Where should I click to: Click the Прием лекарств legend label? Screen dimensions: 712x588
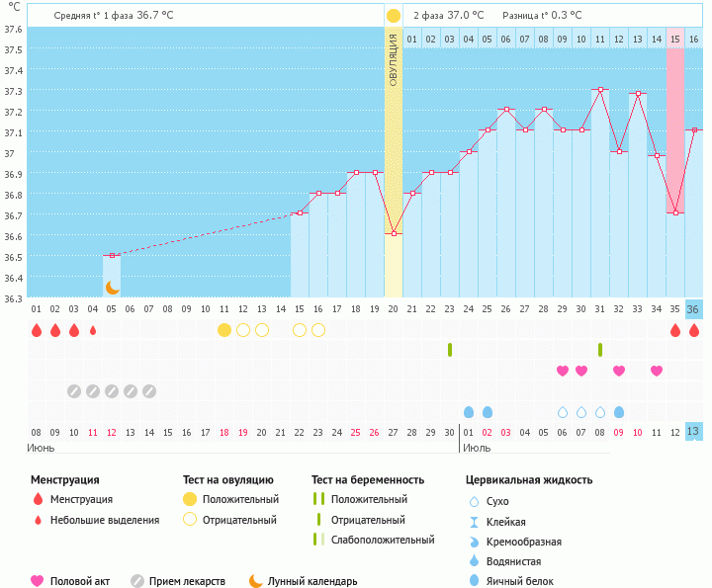tap(187, 581)
